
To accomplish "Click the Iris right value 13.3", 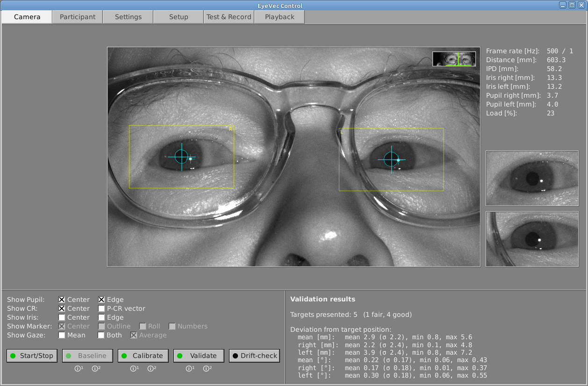I will pyautogui.click(x=554, y=78).
